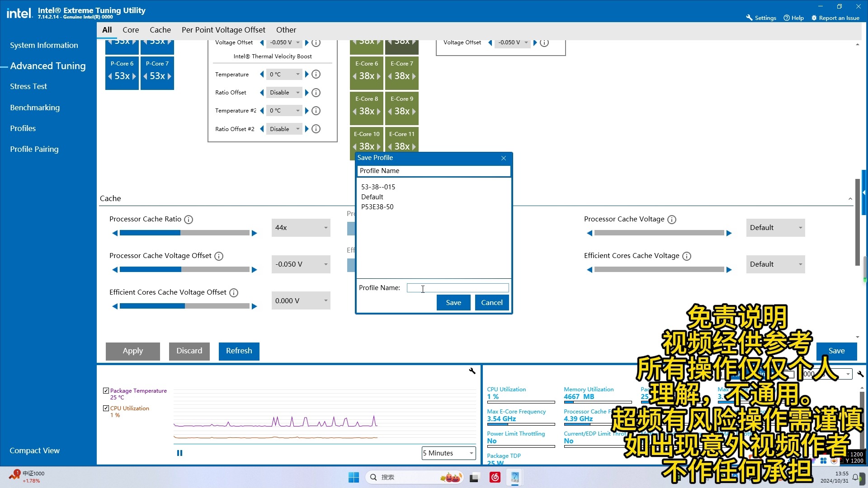Pause the monitoring graph

click(x=179, y=453)
